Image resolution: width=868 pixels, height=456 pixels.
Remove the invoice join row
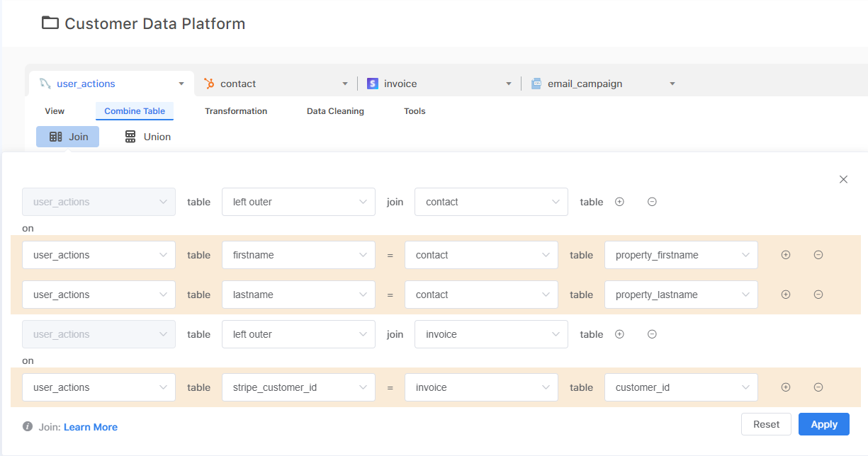coord(652,334)
